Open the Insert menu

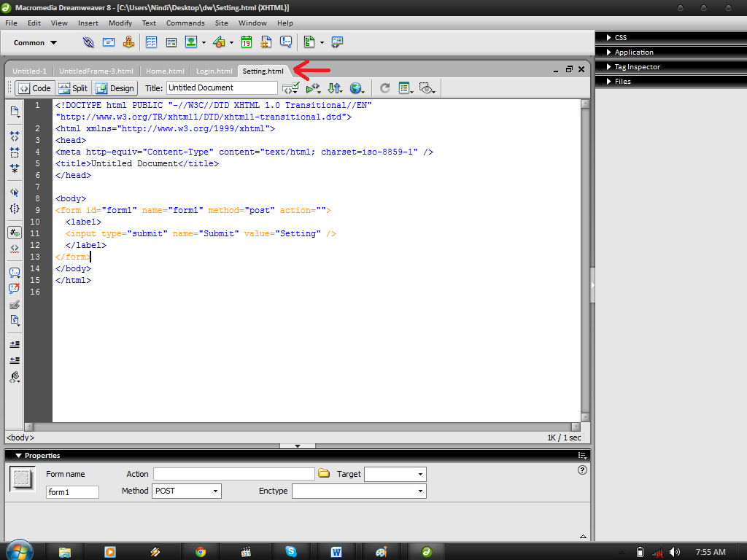pos(88,23)
